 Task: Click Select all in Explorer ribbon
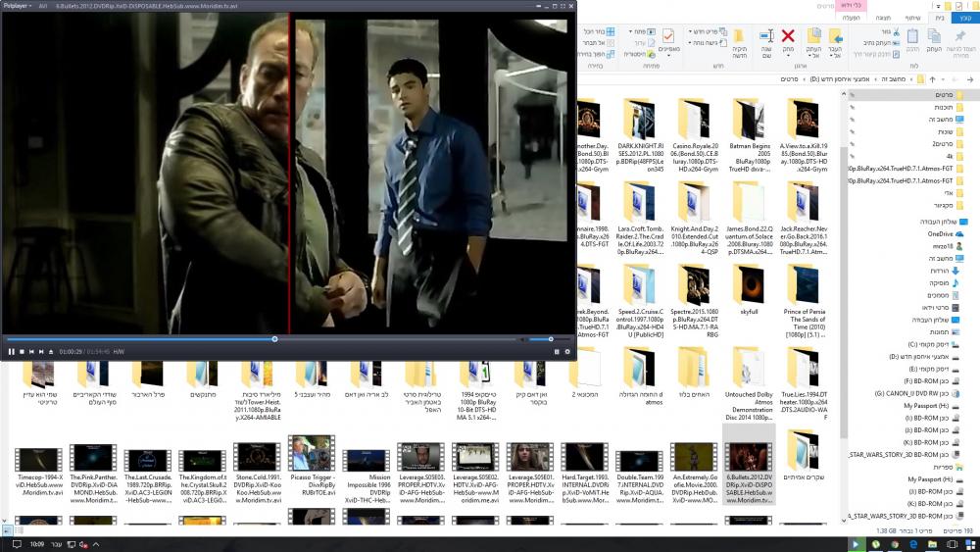[x=599, y=32]
